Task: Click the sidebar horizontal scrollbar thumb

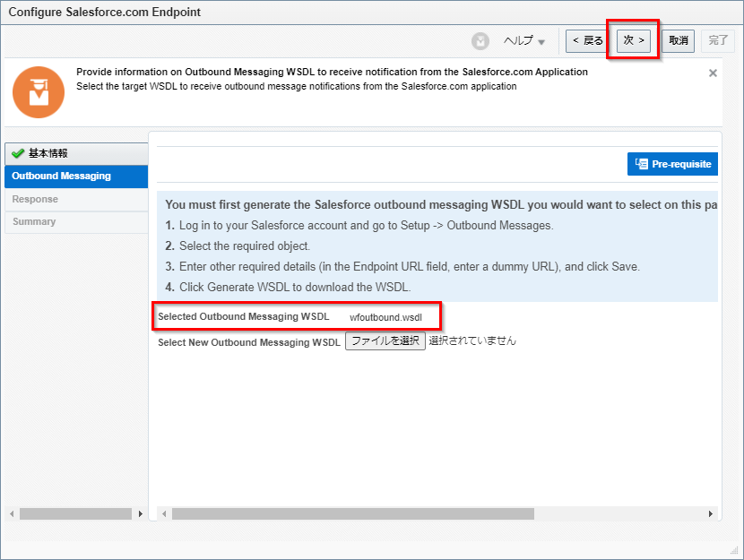Action: coord(75,514)
